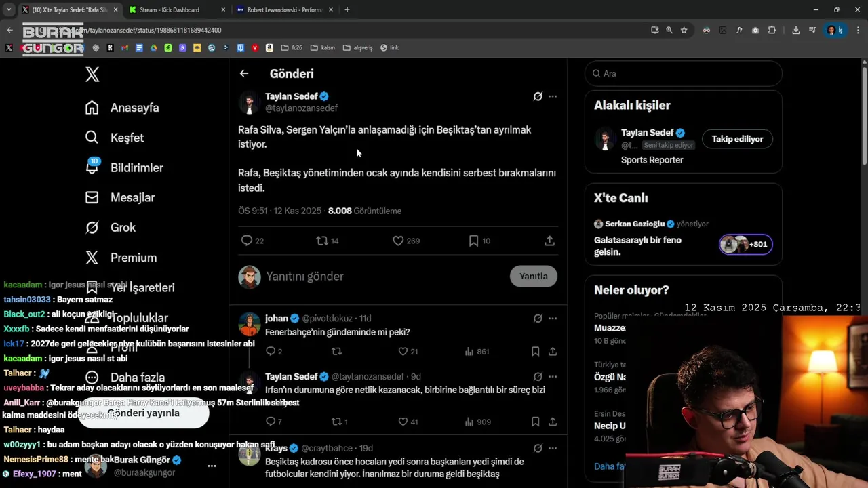Open Keşfet search page in sidebar
Screen dimensions: 868x488
[115, 138]
